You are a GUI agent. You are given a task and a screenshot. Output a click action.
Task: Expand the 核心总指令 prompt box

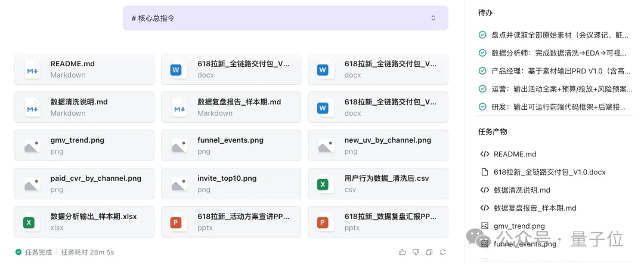tap(434, 18)
